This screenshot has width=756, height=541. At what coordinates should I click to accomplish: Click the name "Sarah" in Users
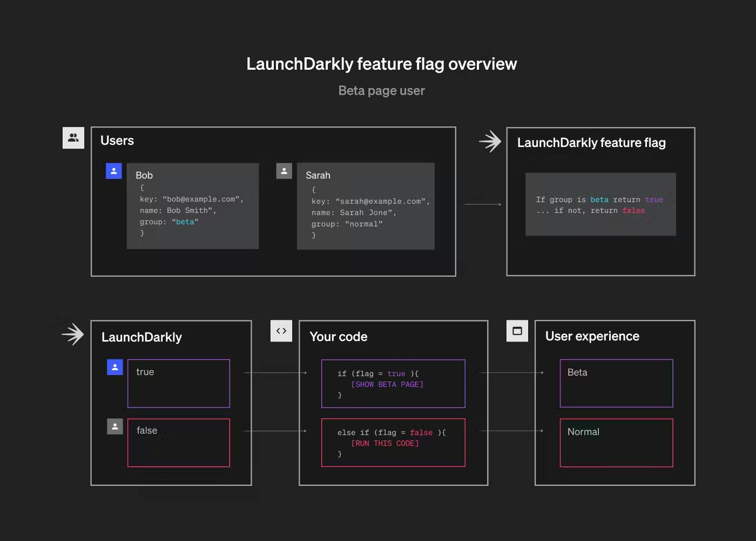click(318, 175)
